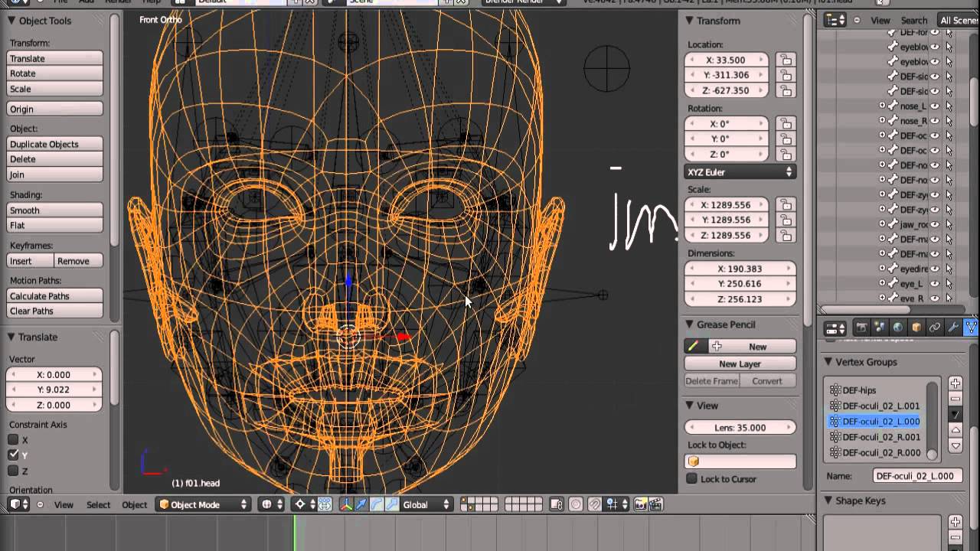Image resolution: width=980 pixels, height=551 pixels.
Task: Collapse the Vertex Groups panel
Action: tap(828, 362)
